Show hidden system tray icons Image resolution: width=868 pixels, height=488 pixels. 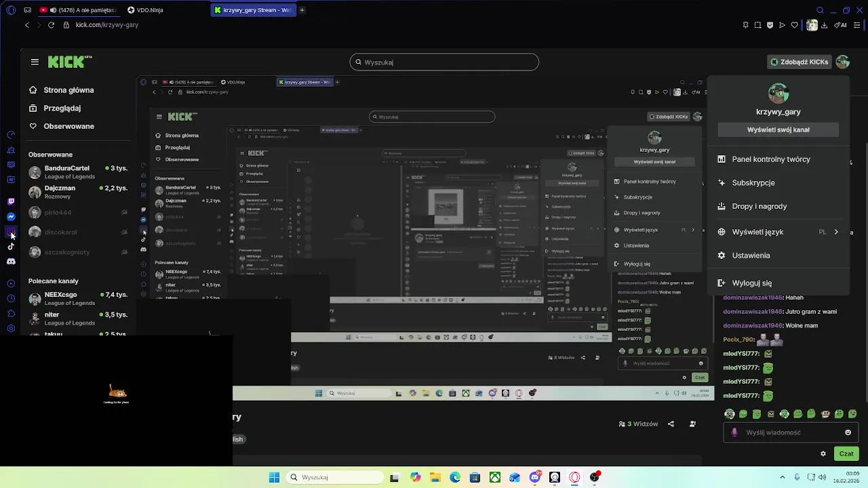click(x=782, y=477)
